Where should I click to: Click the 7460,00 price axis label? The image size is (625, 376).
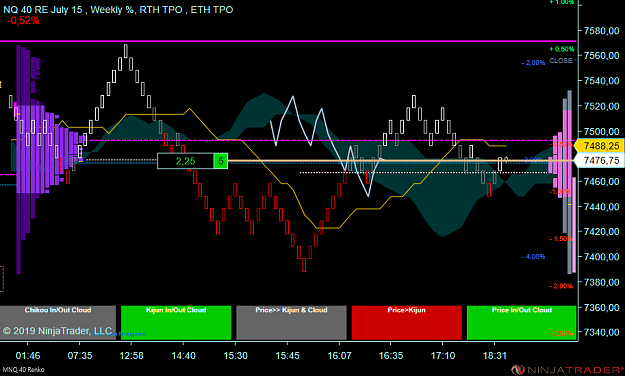(601, 181)
